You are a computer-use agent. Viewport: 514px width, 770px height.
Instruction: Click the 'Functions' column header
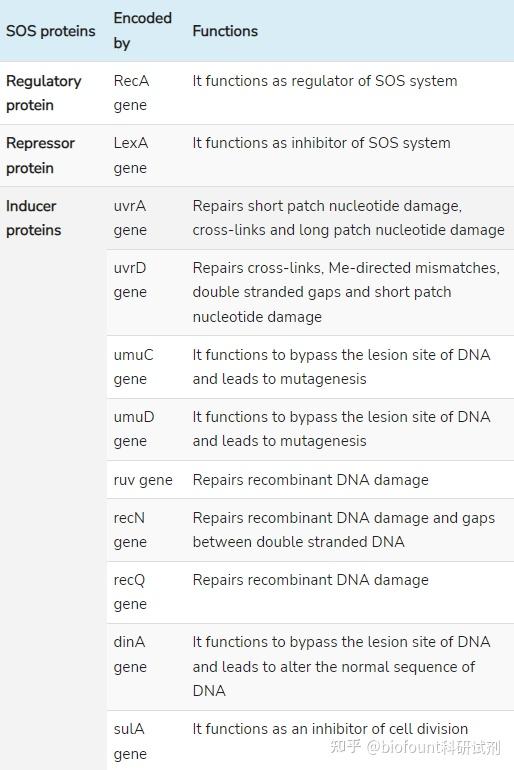click(x=225, y=31)
